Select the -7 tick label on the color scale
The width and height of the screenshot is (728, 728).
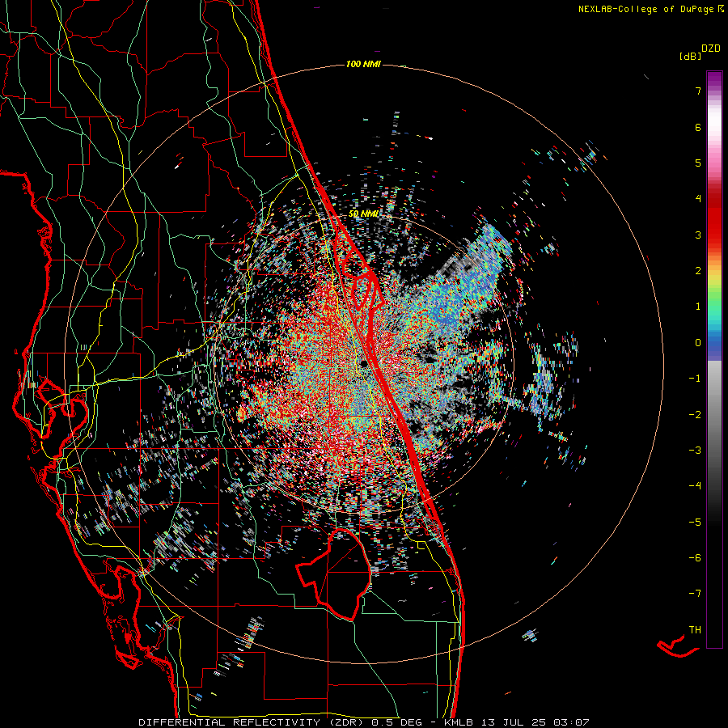(695, 594)
